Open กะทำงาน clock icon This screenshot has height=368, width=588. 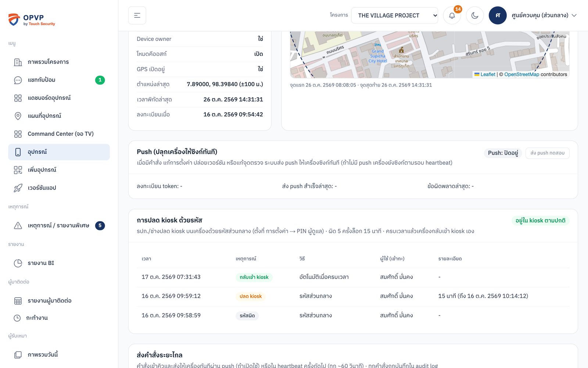[x=17, y=318]
